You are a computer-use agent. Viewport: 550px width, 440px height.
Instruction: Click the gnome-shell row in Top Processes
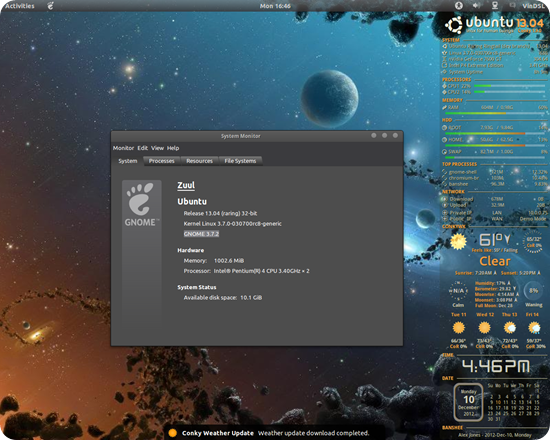495,172
